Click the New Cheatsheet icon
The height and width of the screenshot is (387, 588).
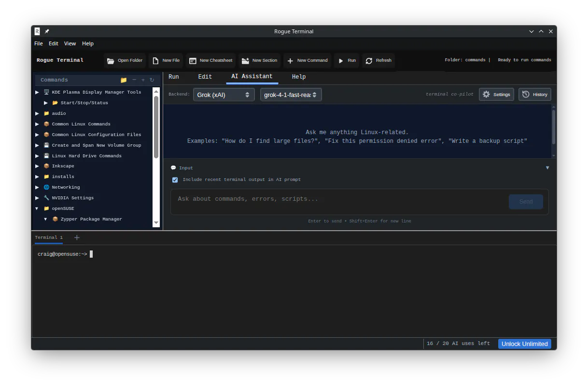193,61
